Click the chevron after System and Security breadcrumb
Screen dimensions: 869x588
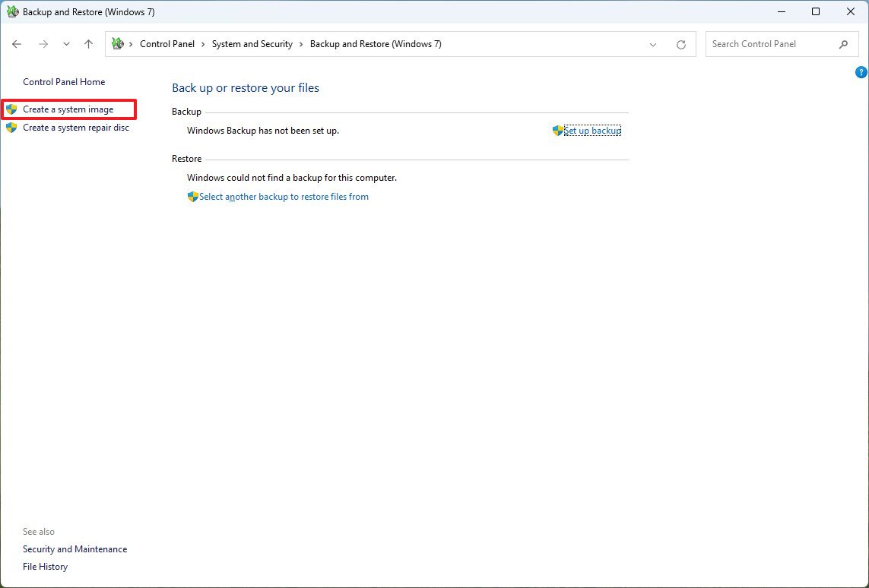pyautogui.click(x=298, y=44)
